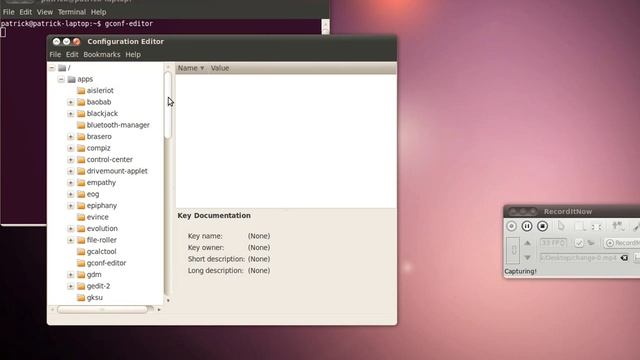640x360 pixels.
Task: Expand the gdm folder
Action: 71,275
